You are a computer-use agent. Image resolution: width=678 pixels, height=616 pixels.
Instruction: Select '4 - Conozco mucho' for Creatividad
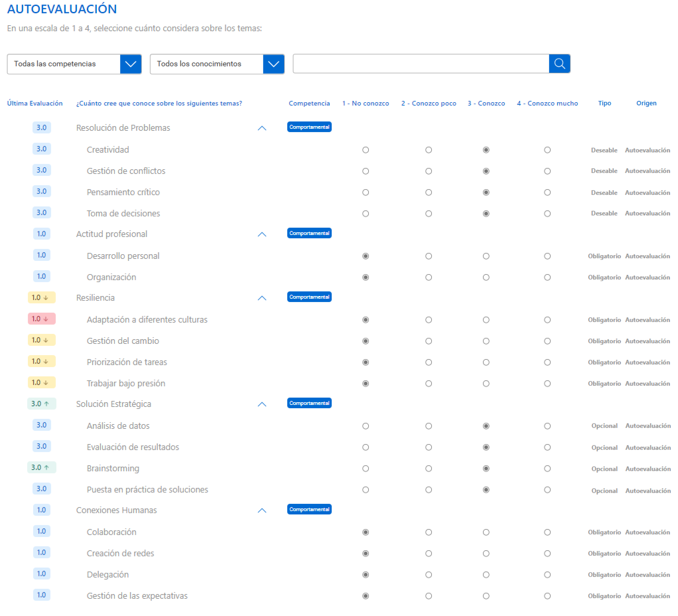(547, 150)
